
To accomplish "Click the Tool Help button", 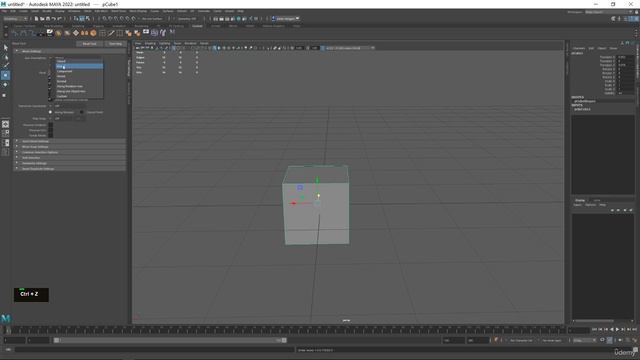I will pyautogui.click(x=115, y=44).
